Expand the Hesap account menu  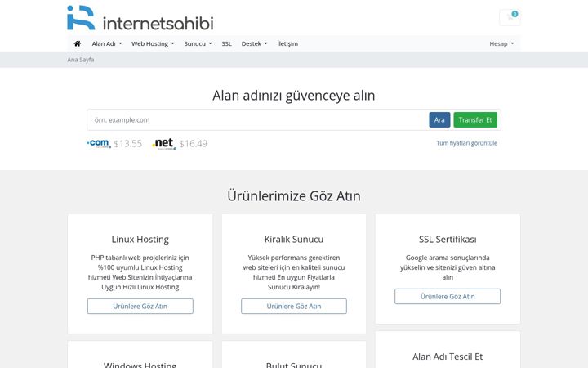pos(501,43)
